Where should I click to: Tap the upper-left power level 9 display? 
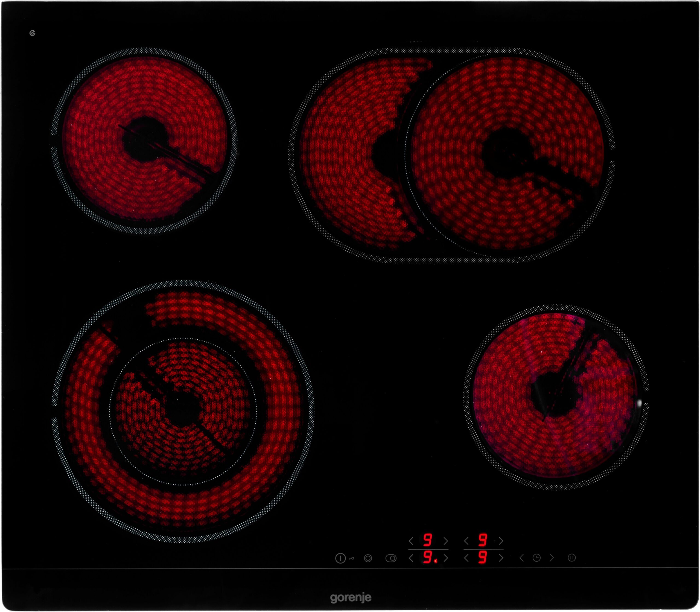click(428, 540)
